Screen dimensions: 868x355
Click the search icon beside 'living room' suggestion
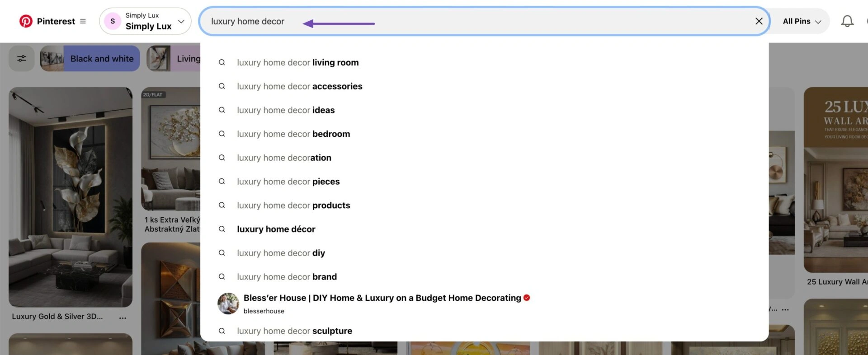[222, 63]
